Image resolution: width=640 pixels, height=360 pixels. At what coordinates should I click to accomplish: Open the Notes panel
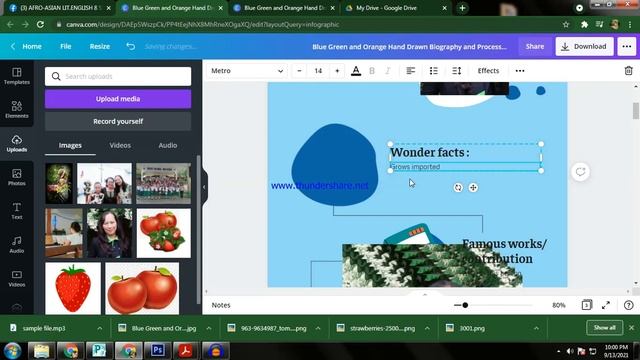click(221, 305)
